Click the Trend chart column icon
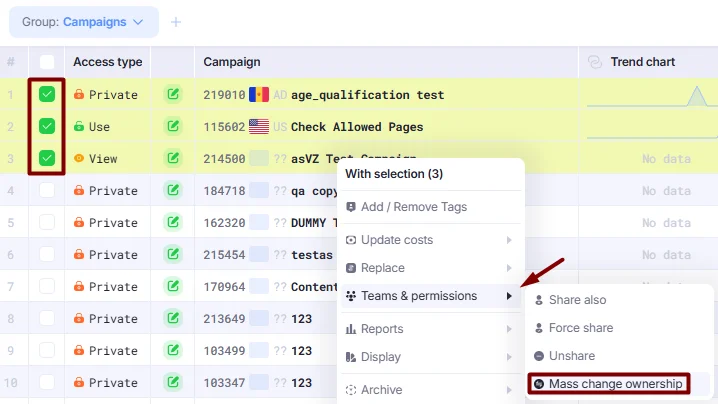The width and height of the screenshot is (718, 404). coord(595,62)
